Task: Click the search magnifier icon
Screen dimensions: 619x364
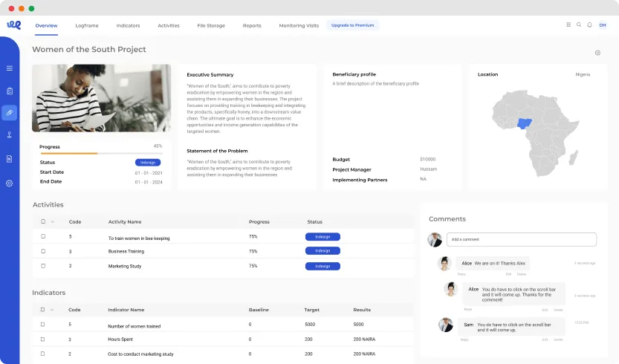Action: 579,25
